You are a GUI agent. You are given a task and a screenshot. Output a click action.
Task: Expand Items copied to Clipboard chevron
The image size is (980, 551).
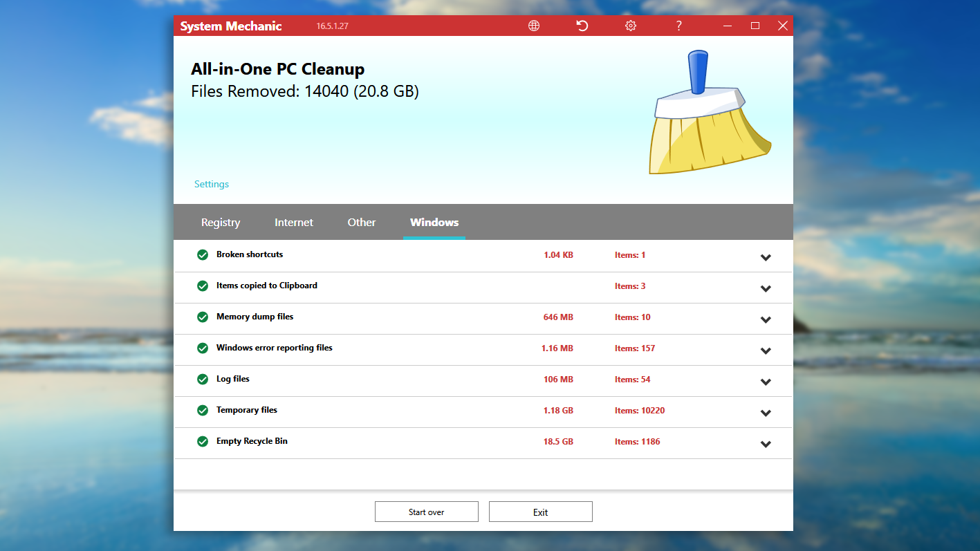coord(766,289)
